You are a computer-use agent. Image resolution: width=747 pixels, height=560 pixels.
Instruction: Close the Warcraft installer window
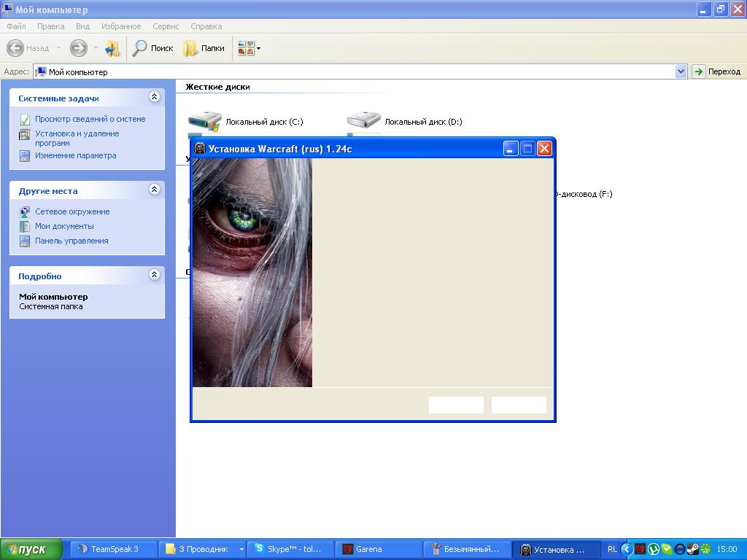coord(544,149)
